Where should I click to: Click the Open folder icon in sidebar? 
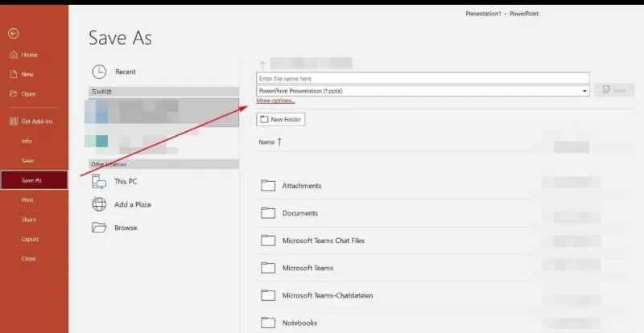[x=14, y=94]
